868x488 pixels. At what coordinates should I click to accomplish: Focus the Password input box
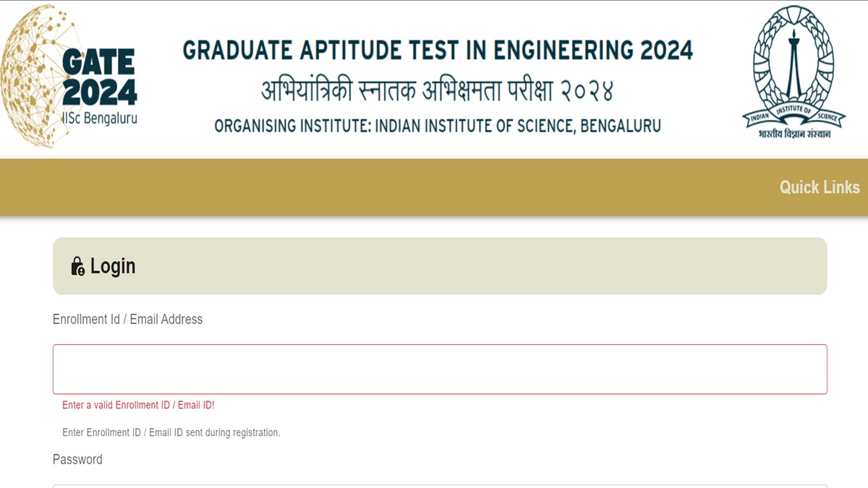tap(440, 486)
